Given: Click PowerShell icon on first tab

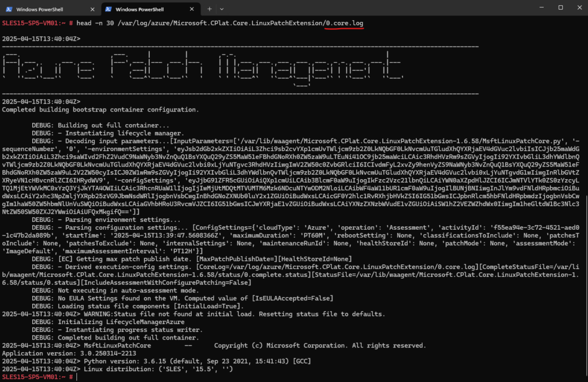Looking at the screenshot, I should pyautogui.click(x=9, y=9).
